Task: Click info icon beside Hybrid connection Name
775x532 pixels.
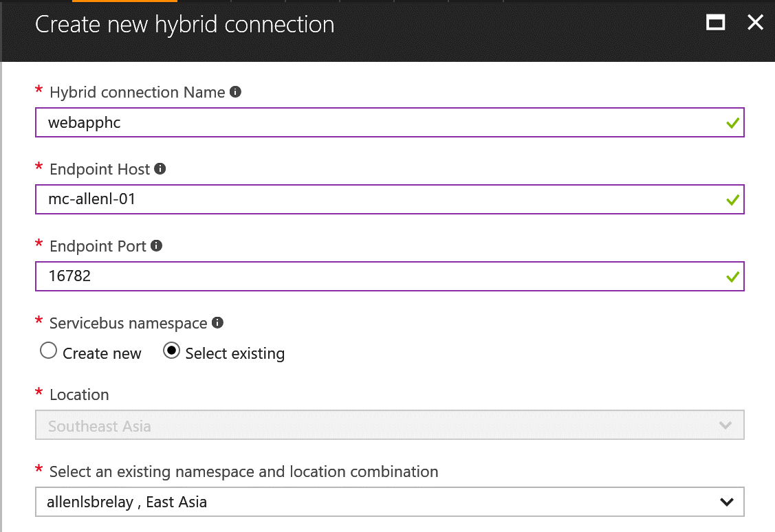Action: tap(235, 91)
